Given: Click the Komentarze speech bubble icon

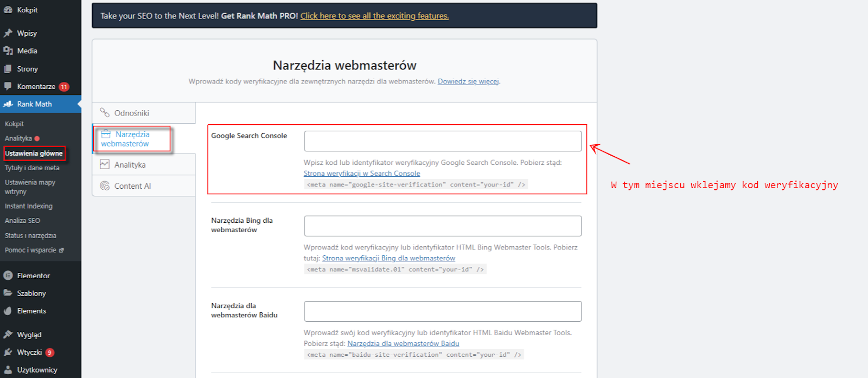Looking at the screenshot, I should coord(8,86).
